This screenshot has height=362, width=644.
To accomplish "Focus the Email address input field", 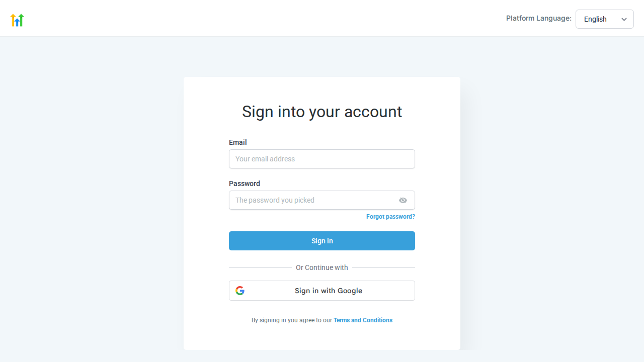I will click(322, 159).
